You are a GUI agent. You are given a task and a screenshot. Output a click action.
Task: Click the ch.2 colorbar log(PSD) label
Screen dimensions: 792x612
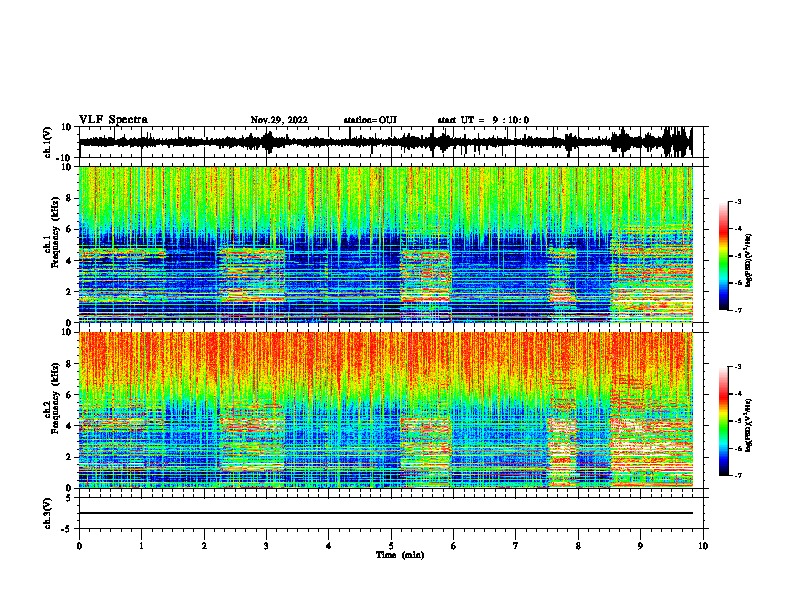point(749,426)
